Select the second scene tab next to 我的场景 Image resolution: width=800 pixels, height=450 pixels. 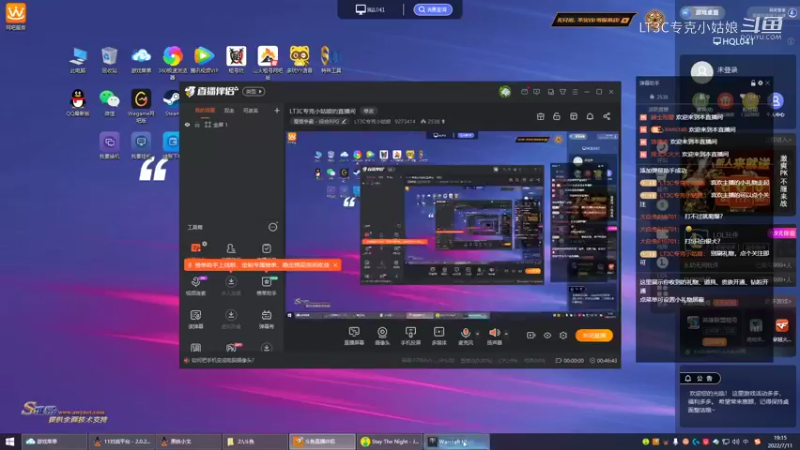(x=229, y=110)
